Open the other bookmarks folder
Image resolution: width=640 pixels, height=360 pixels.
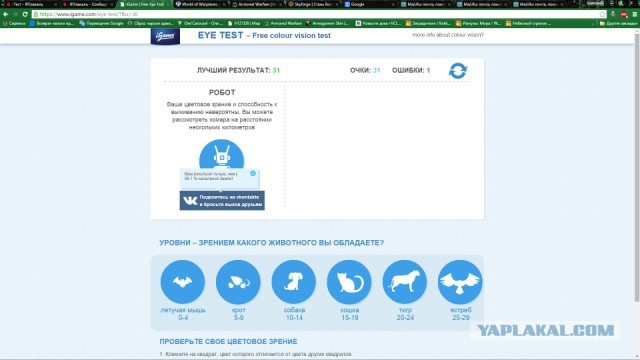pyautogui.click(x=618, y=23)
